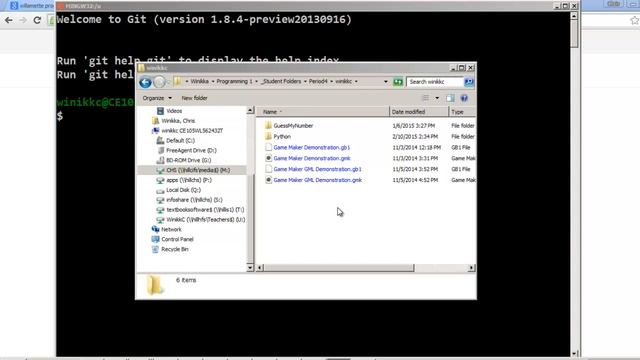The height and width of the screenshot is (360, 640).
Task: Click icon of Game Maker Demonstration.gmk
Action: [x=268, y=158]
